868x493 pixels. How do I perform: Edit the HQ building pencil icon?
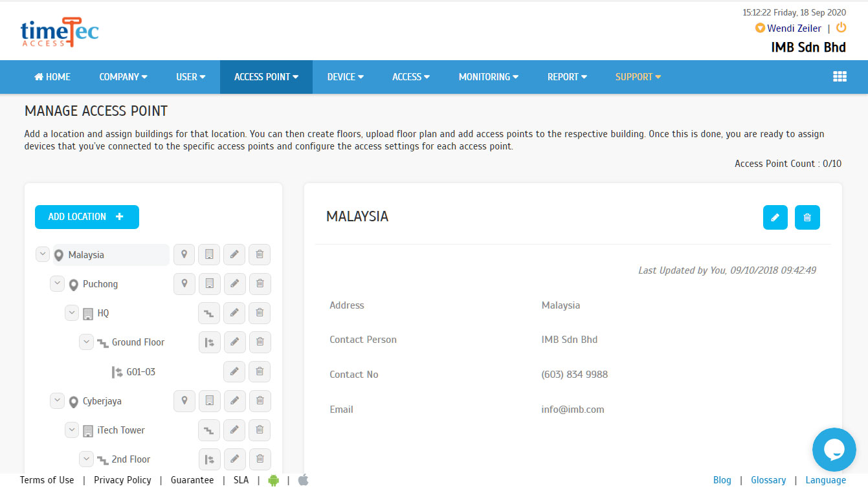(x=234, y=313)
